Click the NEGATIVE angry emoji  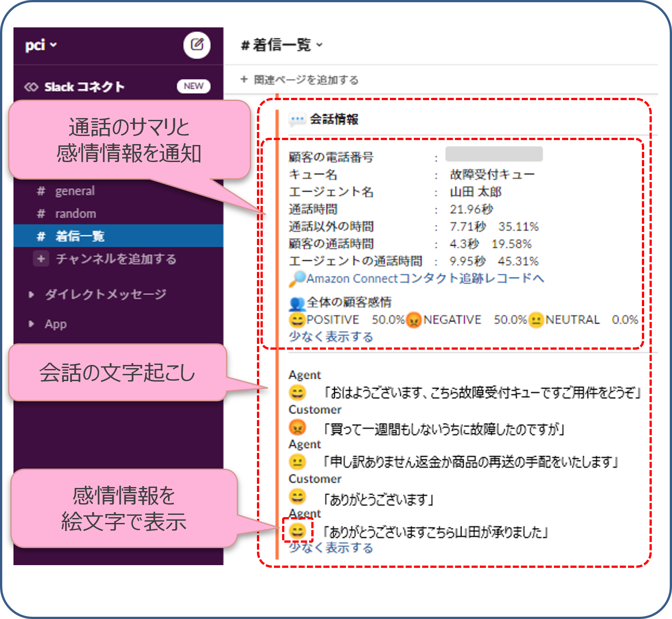[x=414, y=320]
